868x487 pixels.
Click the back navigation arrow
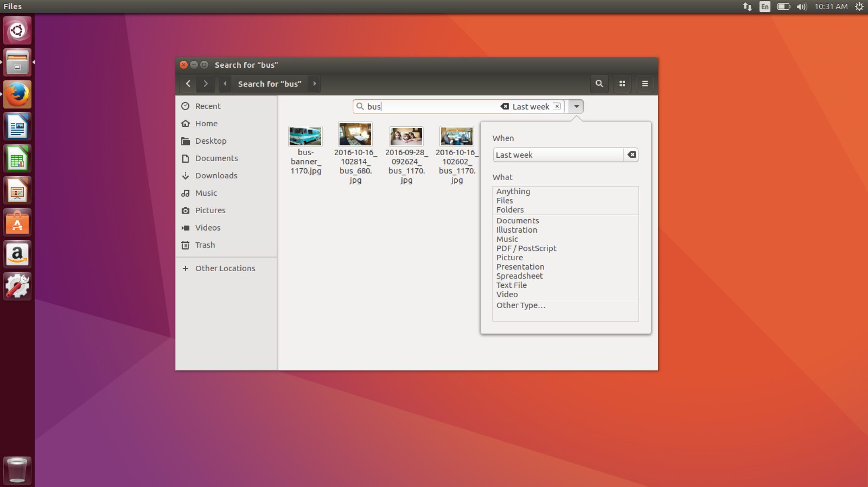point(188,83)
